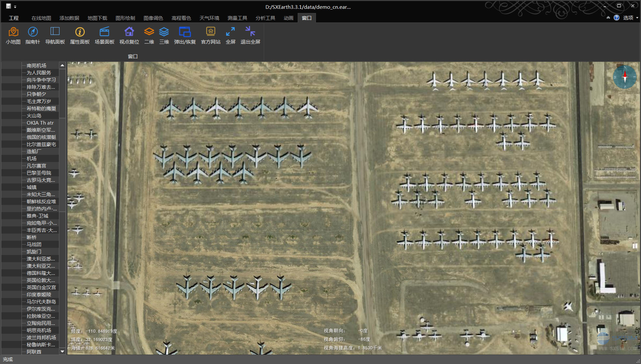Select 机场 in the list
This screenshot has height=364, width=641.
point(32,158)
